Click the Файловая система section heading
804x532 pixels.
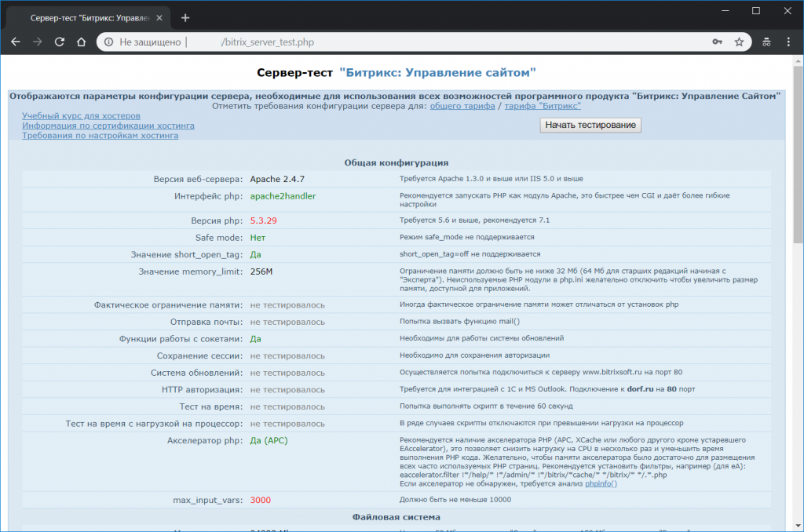pos(397,517)
